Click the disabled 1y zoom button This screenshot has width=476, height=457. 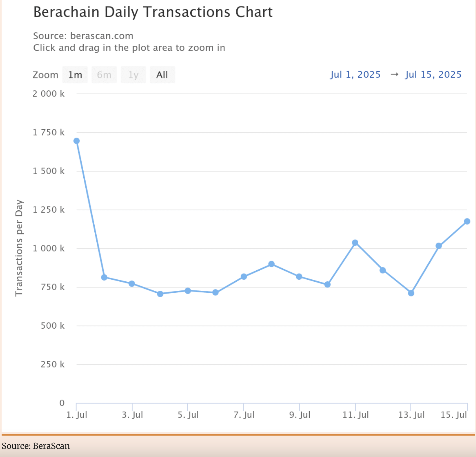[133, 75]
